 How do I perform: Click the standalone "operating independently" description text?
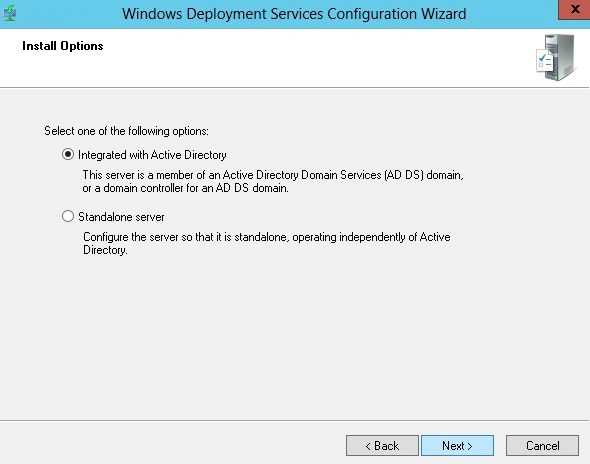[266, 243]
